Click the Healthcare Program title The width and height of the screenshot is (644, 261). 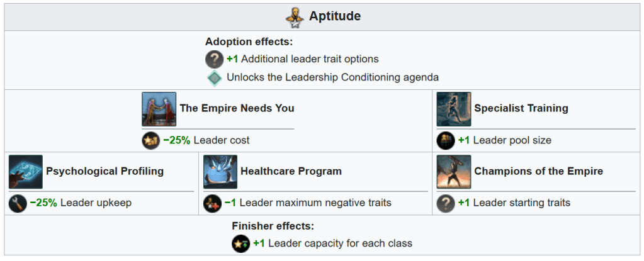coord(291,171)
